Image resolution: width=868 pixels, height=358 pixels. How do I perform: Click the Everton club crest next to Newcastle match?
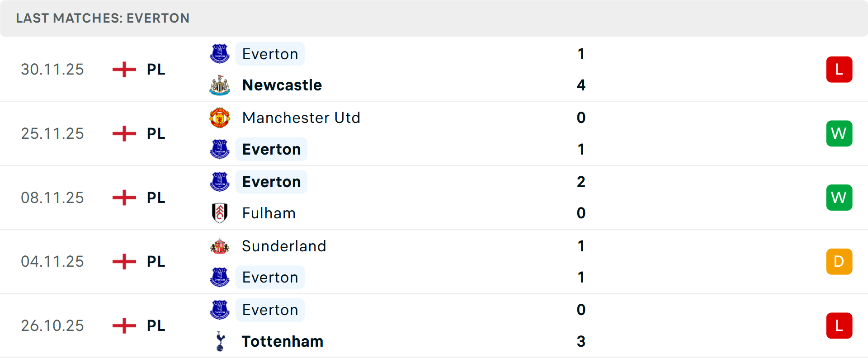tap(220, 54)
